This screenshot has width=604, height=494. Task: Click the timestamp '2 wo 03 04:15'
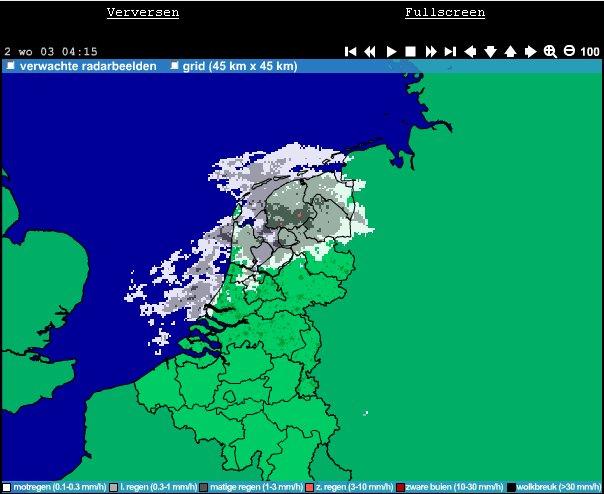coord(51,52)
